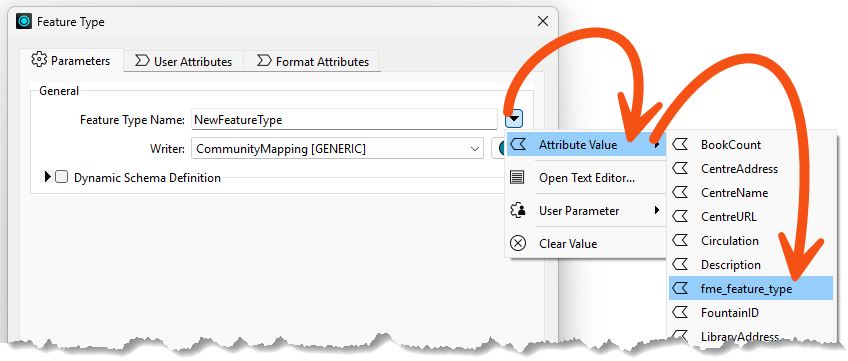848x361 pixels.
Task: Enable the Dynamic Schema Definition checkbox
Action: [x=62, y=177]
